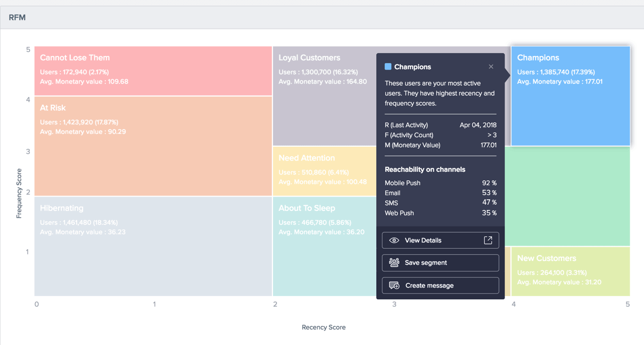Screen dimensions: 644x345
Task: Close the Champions detail popup
Action: [x=491, y=66]
